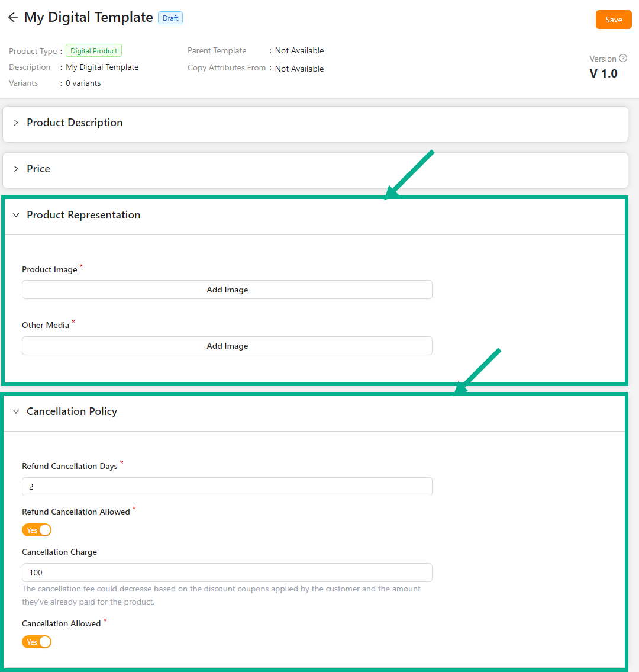Disable the Cancellation Allowed switch
639x672 pixels.
37,642
